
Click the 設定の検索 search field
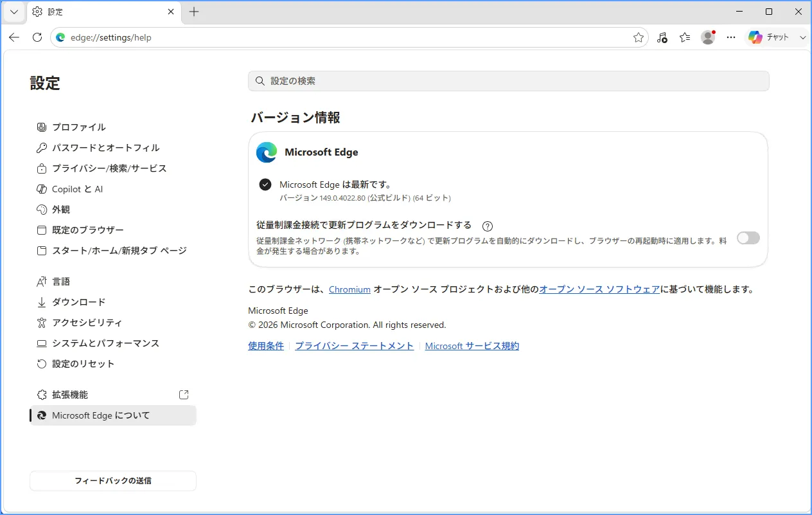[x=508, y=81]
